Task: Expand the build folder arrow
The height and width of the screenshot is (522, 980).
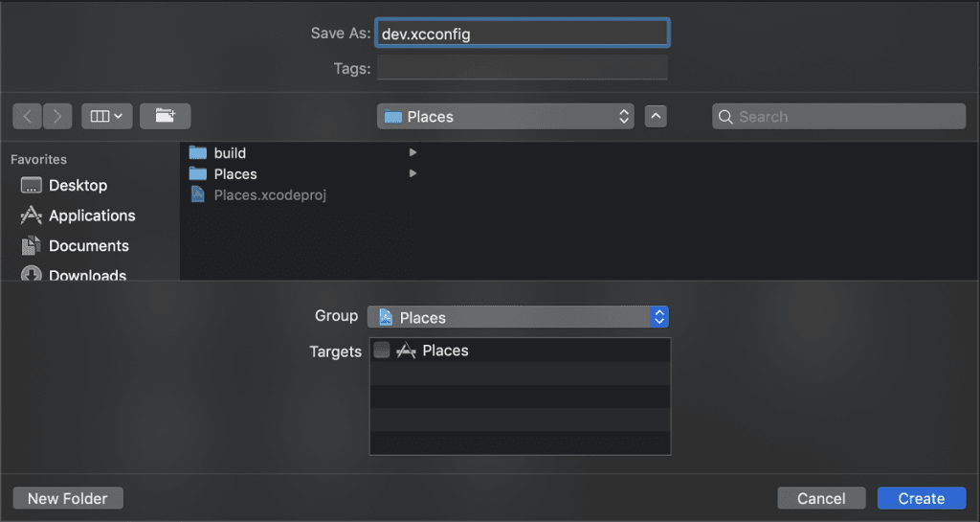Action: coord(412,152)
